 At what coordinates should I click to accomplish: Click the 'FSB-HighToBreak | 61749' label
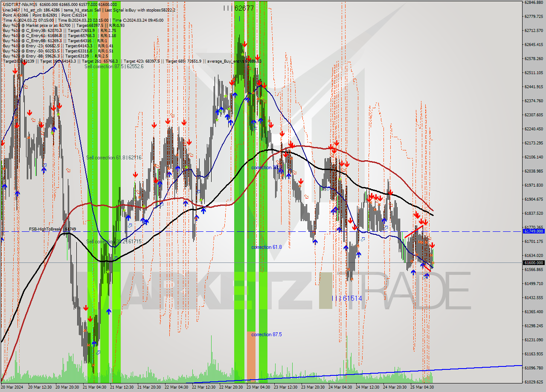(x=52, y=229)
